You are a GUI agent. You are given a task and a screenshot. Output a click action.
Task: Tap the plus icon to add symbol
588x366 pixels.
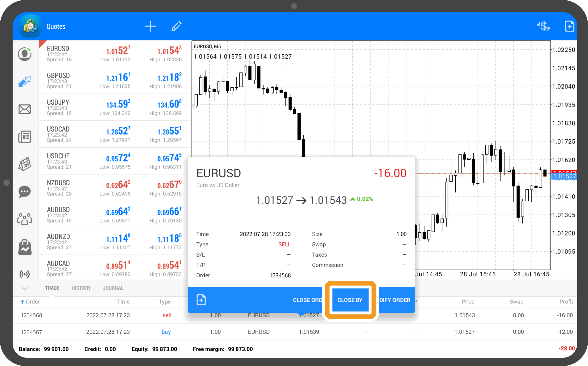click(150, 26)
